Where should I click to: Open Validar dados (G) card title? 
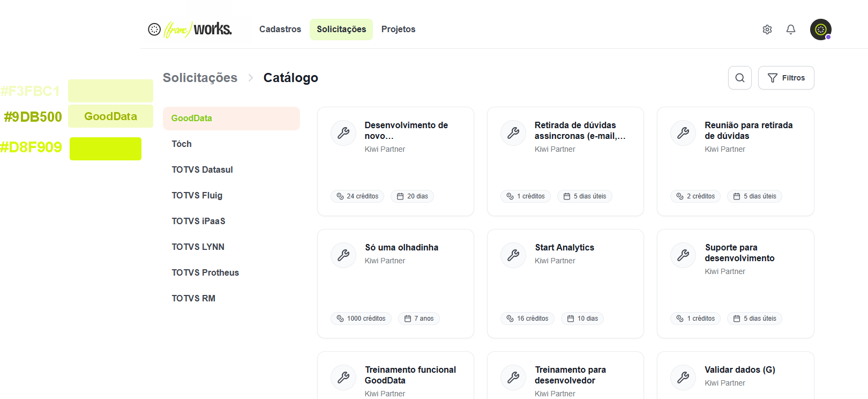tap(740, 370)
